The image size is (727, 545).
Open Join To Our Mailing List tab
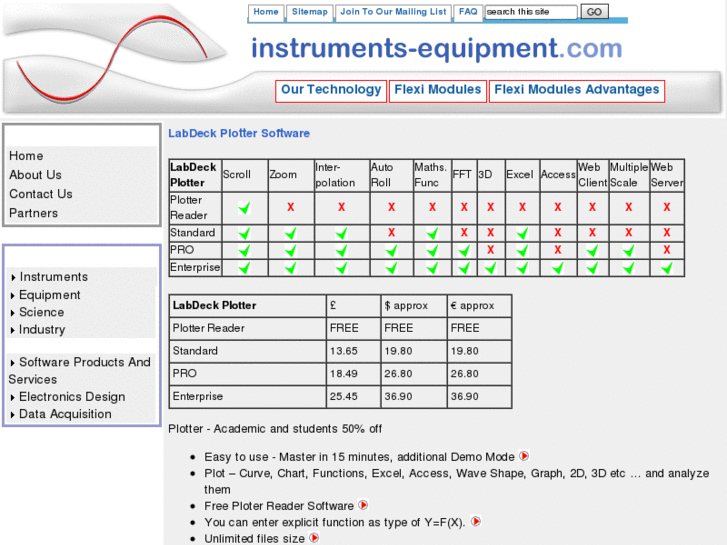click(x=393, y=12)
